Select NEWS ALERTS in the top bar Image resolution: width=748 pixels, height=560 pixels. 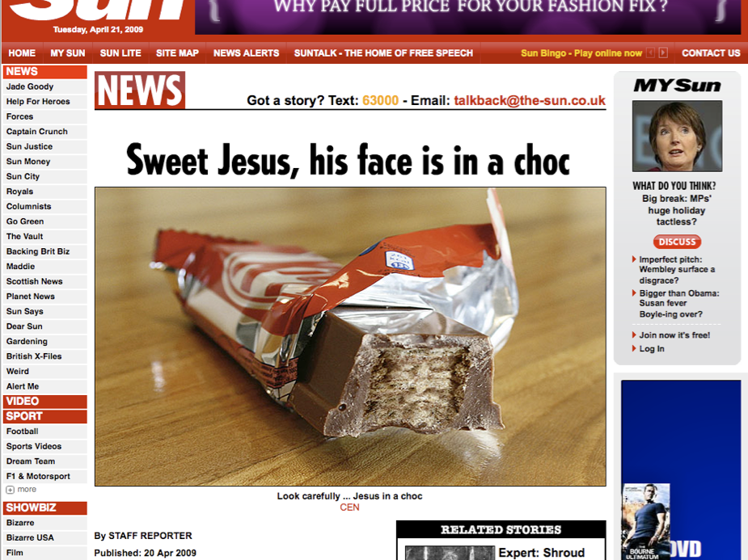246,53
